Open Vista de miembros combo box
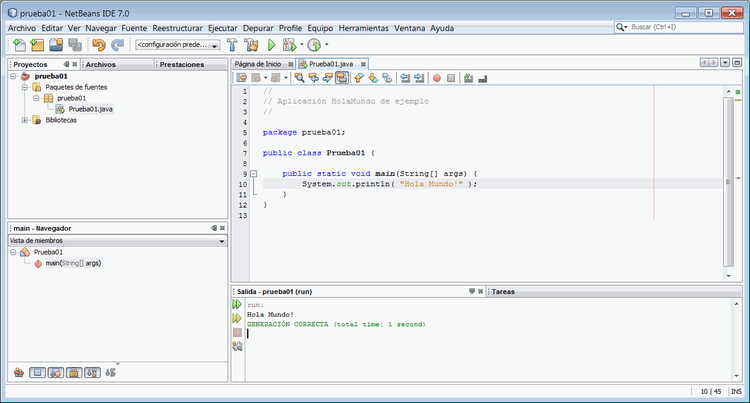The image size is (750, 403). pos(117,240)
